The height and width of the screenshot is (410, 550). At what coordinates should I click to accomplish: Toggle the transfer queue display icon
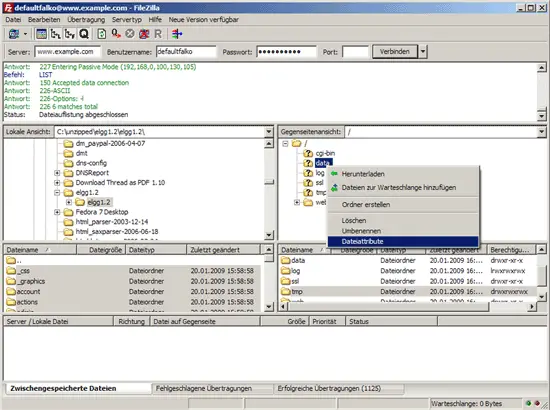[x=84, y=34]
